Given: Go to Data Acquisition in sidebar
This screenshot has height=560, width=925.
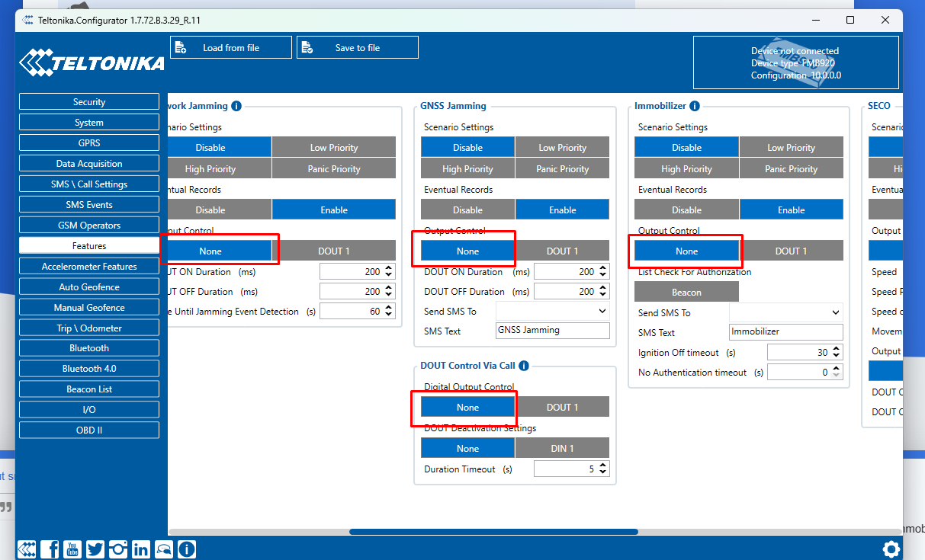Looking at the screenshot, I should [89, 164].
